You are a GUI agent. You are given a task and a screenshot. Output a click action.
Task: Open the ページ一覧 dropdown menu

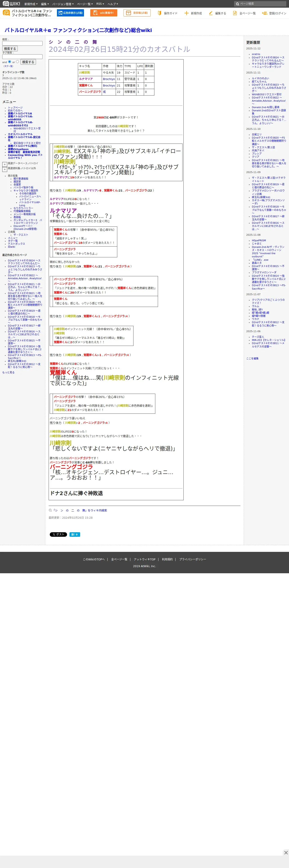[85, 4]
